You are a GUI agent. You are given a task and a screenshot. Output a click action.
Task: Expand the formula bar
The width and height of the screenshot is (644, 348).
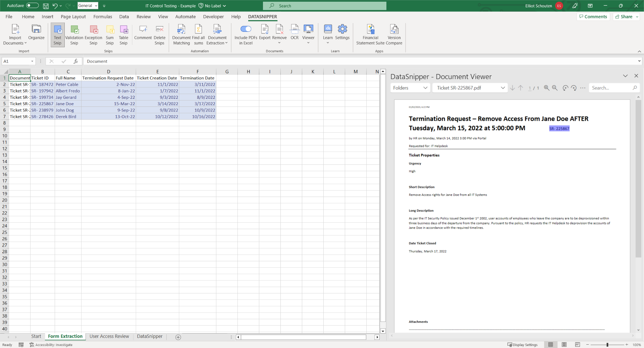639,61
